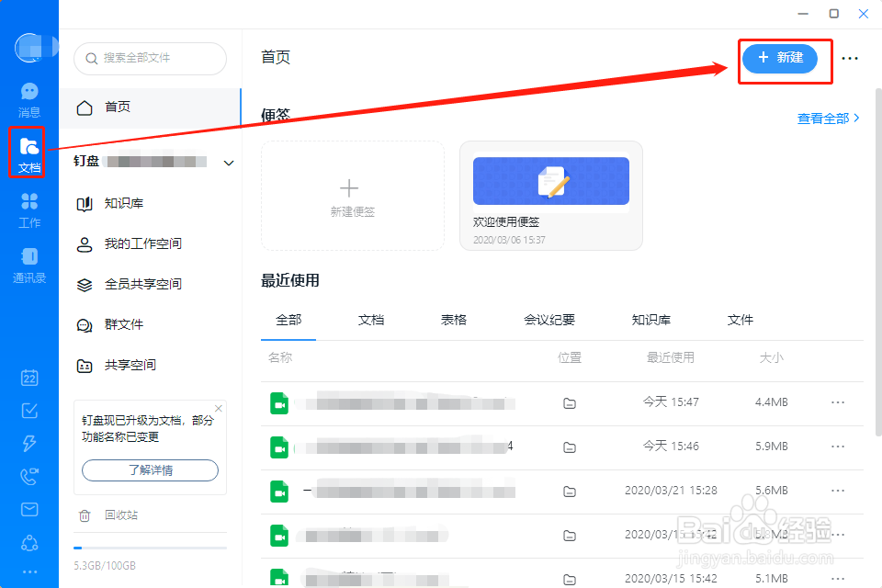Image resolution: width=882 pixels, height=588 pixels.
Task: Open 查看全部 to view all notes
Action: click(825, 118)
